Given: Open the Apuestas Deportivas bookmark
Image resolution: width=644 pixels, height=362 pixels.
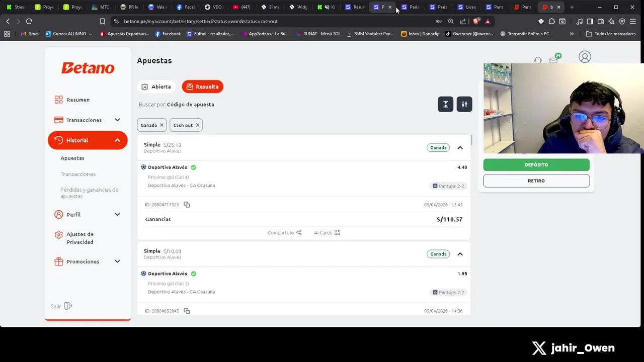Looking at the screenshot, I should pyautogui.click(x=124, y=34).
